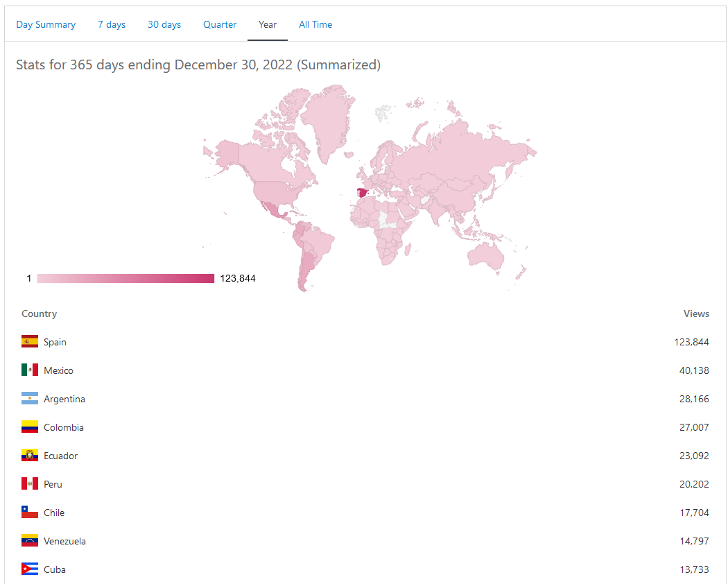Click the Argentina flag icon
This screenshot has height=584, width=728.
pyautogui.click(x=30, y=398)
